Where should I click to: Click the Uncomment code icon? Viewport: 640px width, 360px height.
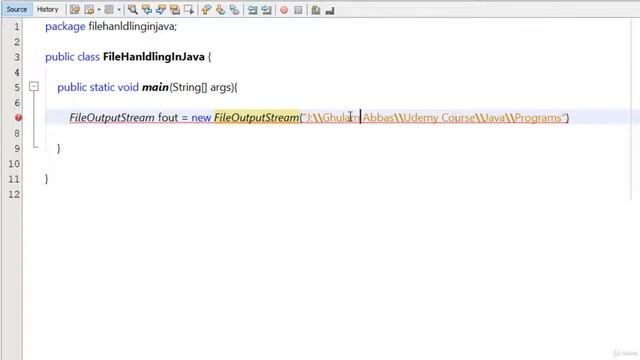330,10
